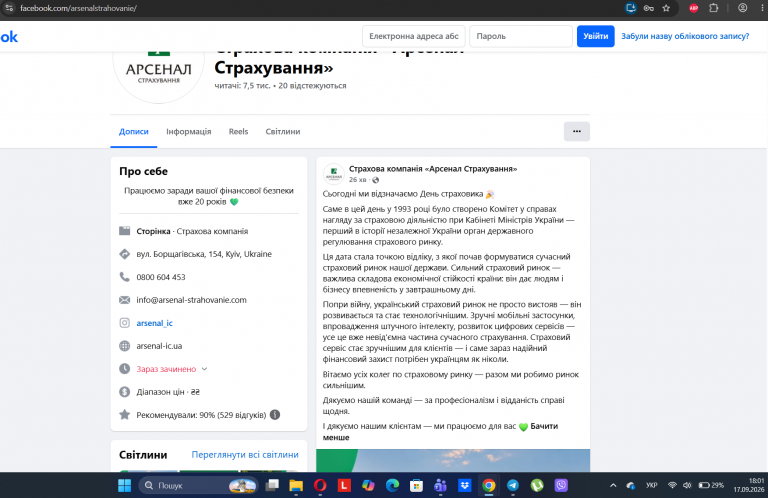Open uTorrent from the taskbar
The width and height of the screenshot is (768, 498).
pyautogui.click(x=537, y=485)
